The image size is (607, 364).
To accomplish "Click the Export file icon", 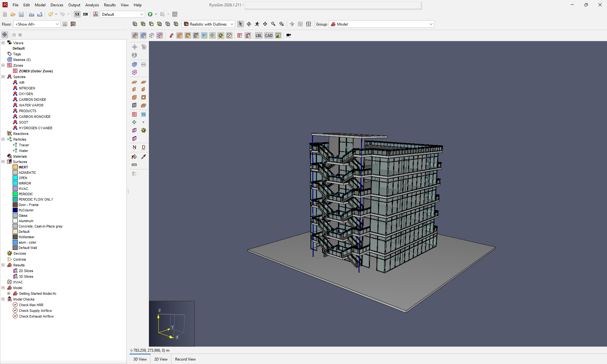I will tap(40, 14).
